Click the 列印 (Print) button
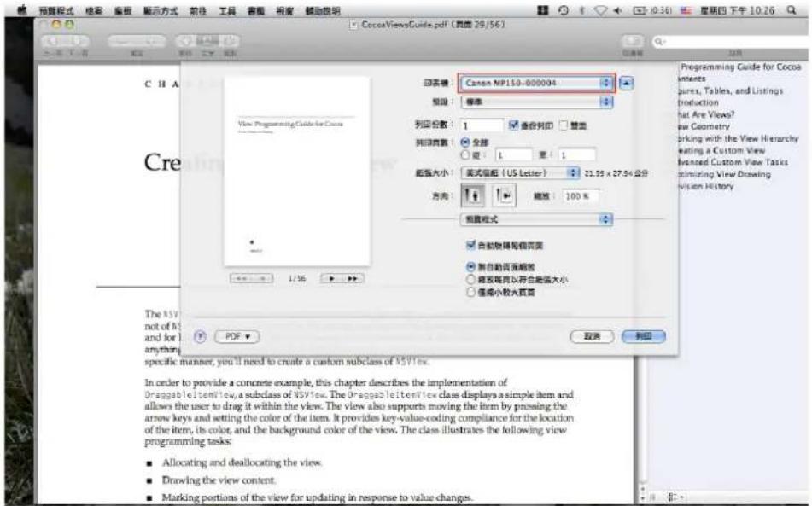This screenshot has width=812, height=506. click(x=644, y=336)
